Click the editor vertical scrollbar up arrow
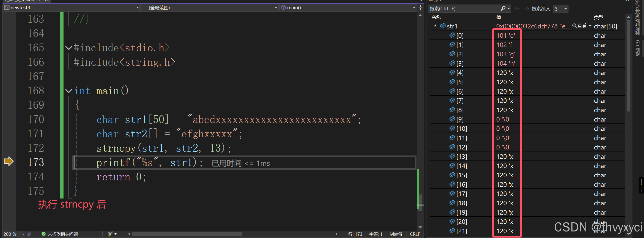The image size is (644, 238). (420, 16)
